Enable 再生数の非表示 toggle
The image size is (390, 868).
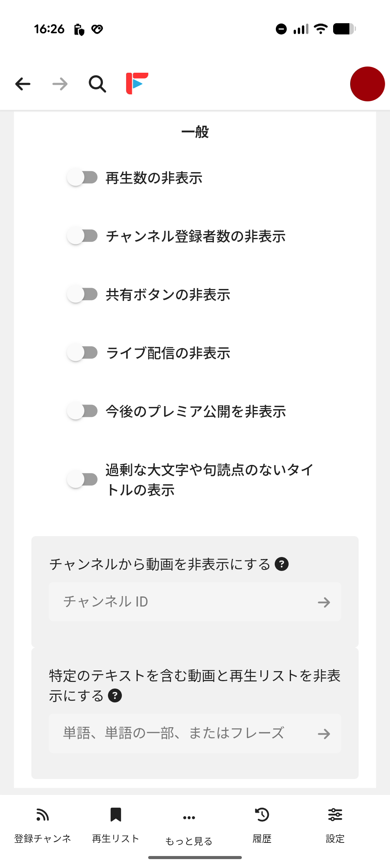pos(82,178)
